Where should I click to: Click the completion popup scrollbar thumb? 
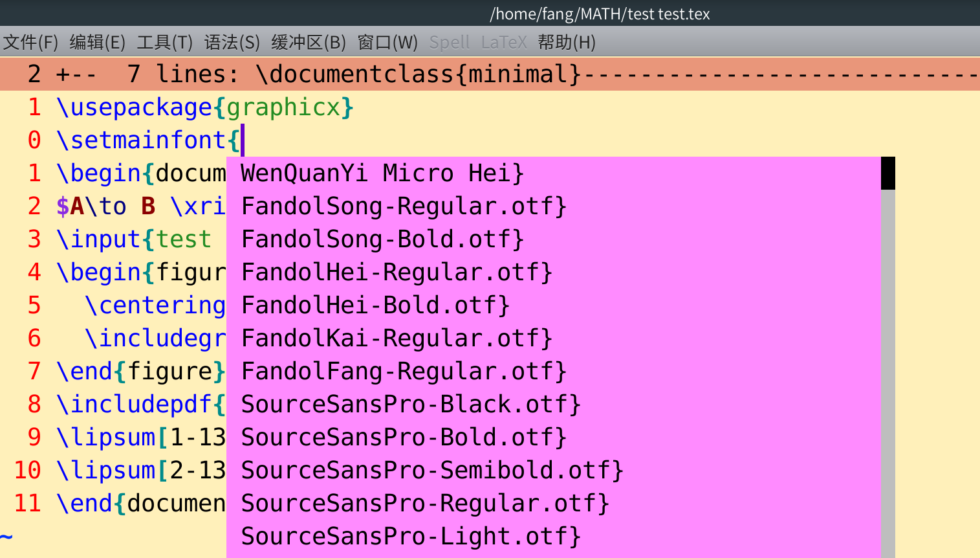tap(888, 173)
